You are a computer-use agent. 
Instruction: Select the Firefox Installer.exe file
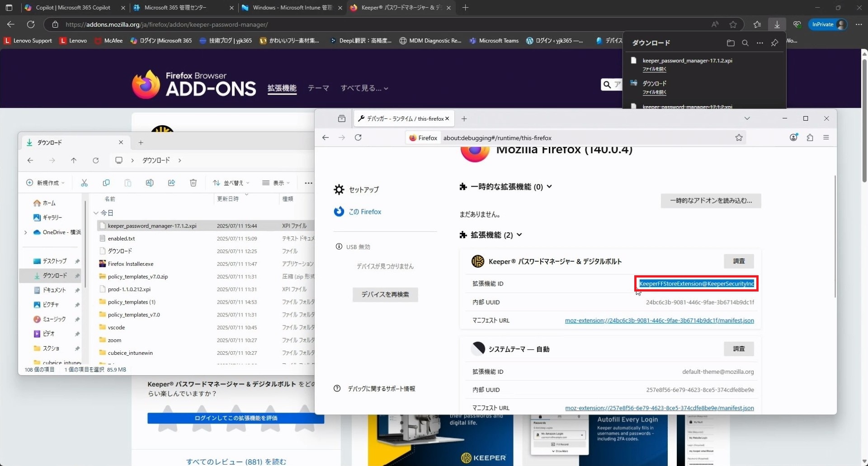click(x=131, y=264)
